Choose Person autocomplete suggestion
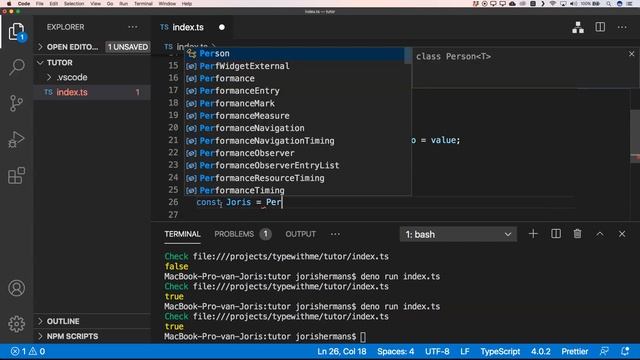 click(294, 53)
